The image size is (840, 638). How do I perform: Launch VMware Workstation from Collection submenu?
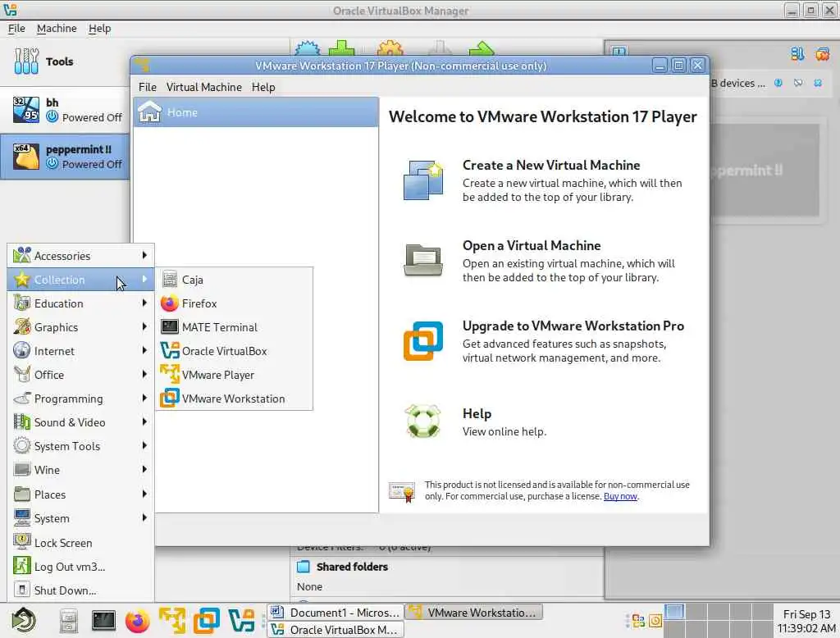pos(234,399)
